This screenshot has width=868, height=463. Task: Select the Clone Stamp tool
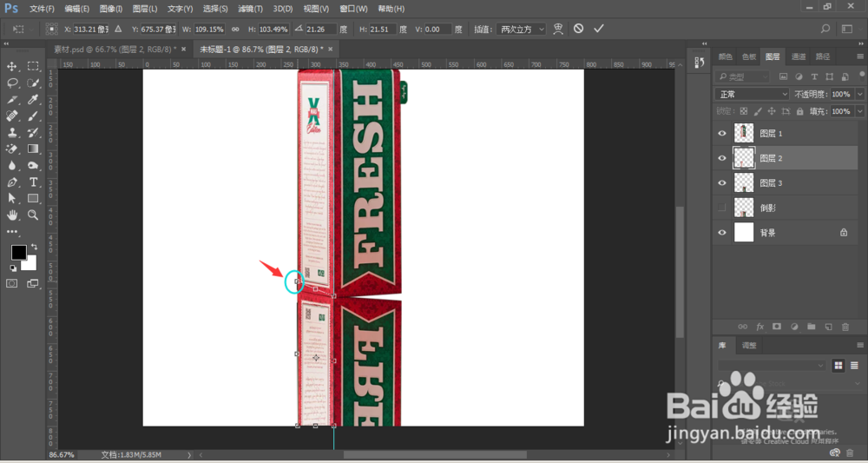tap(11, 132)
